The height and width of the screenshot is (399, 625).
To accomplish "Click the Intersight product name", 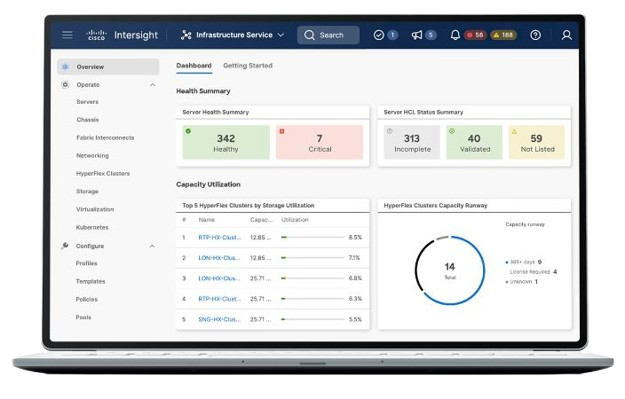I will click(136, 35).
